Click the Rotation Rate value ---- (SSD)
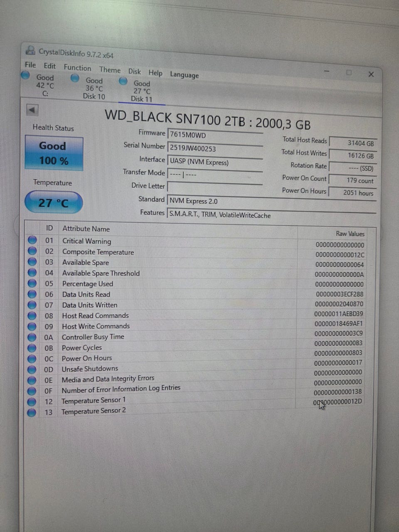 (x=353, y=168)
